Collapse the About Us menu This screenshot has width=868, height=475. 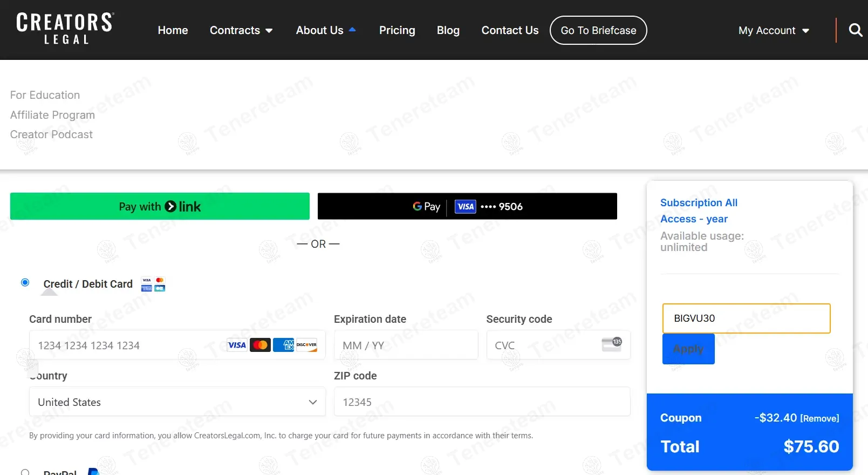326,30
